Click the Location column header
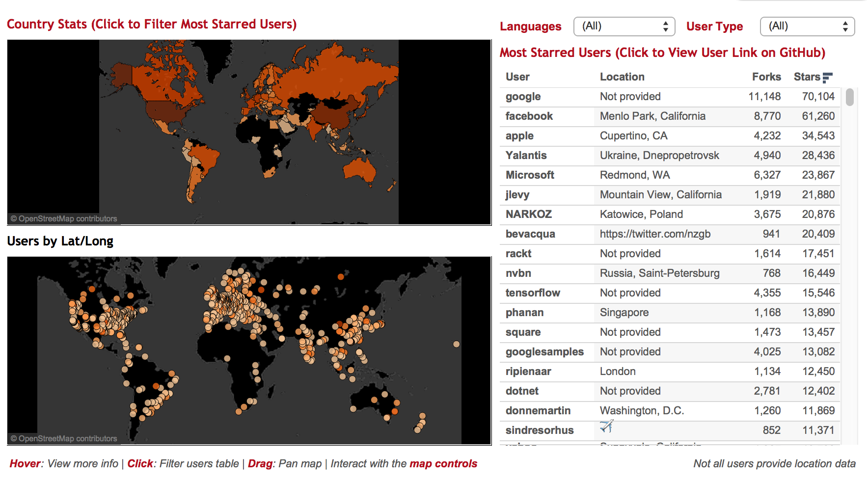Viewport: 868px width, 483px height. (622, 77)
